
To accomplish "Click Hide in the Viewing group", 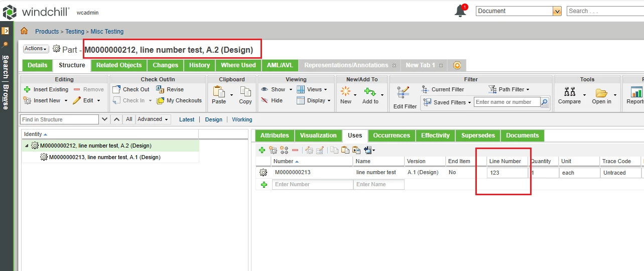I will pos(272,100).
